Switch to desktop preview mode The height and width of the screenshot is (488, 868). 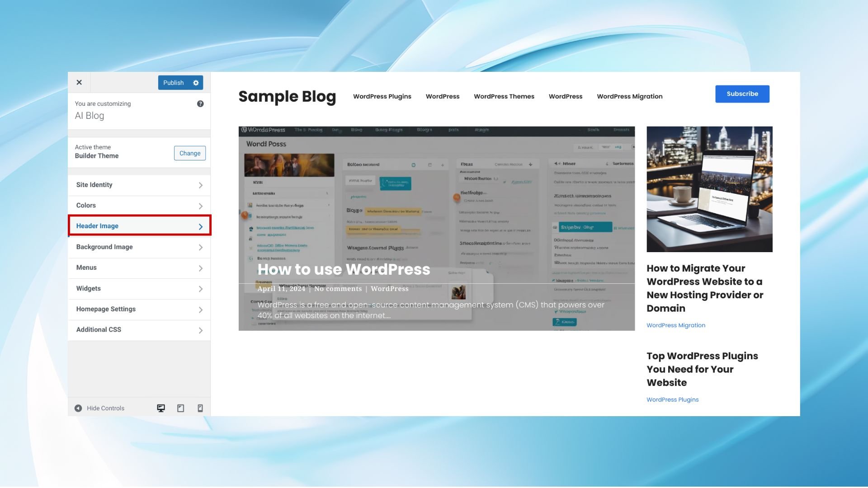click(161, 408)
